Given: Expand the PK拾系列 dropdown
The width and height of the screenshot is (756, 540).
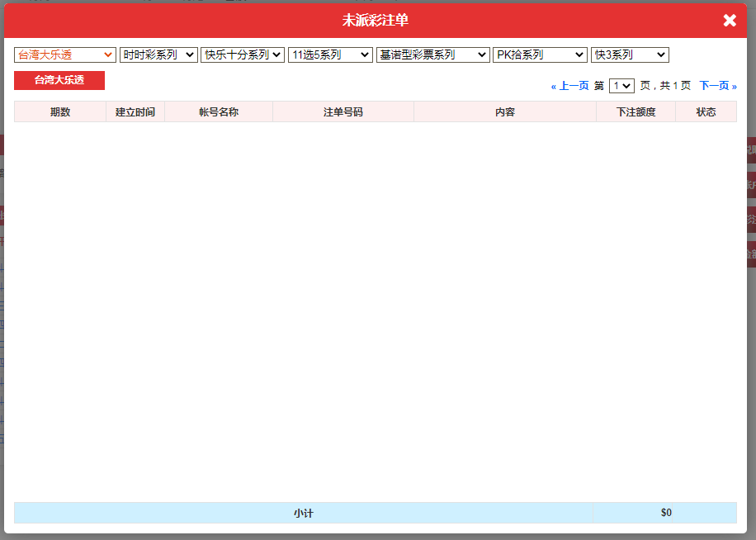Looking at the screenshot, I should click(539, 54).
